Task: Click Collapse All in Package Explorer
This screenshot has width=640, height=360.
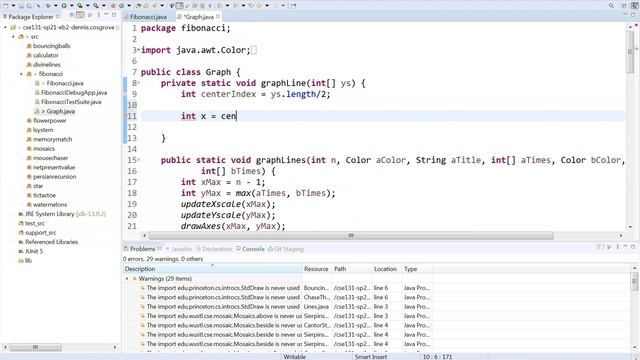Action: (72, 15)
